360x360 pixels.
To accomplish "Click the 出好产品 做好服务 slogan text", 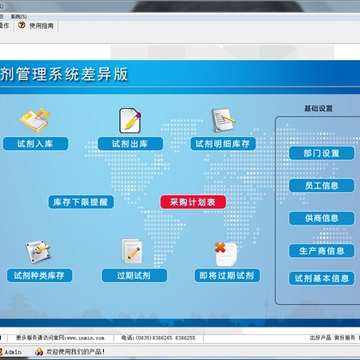I will coord(333,338).
